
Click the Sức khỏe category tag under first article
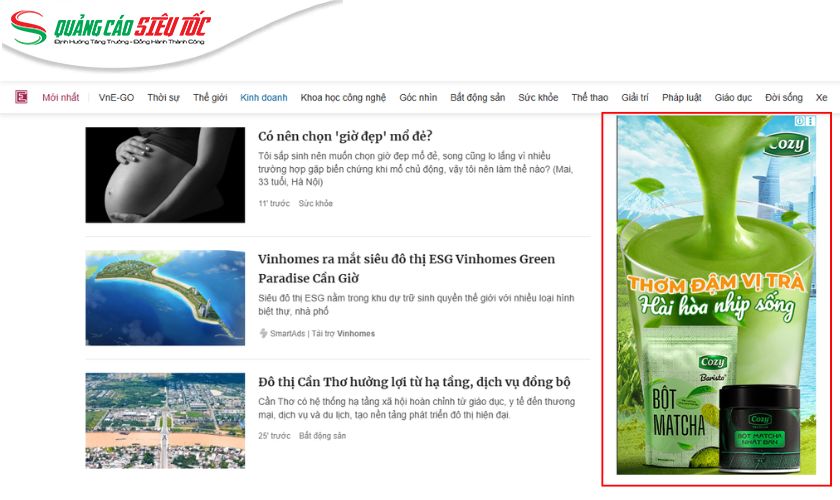(316, 204)
